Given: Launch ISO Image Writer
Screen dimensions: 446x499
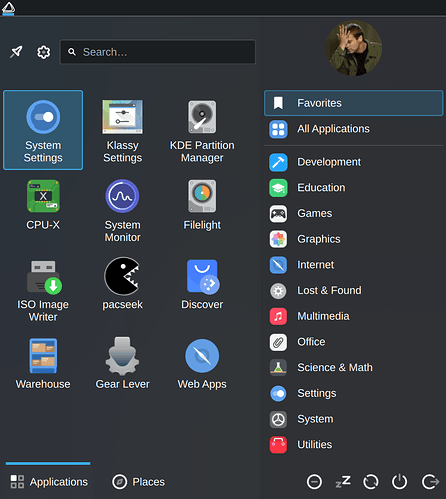Looking at the screenshot, I should click(43, 289).
